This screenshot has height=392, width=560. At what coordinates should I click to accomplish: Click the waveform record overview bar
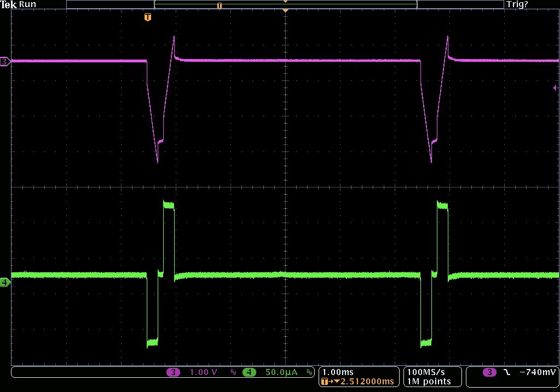(285, 4)
